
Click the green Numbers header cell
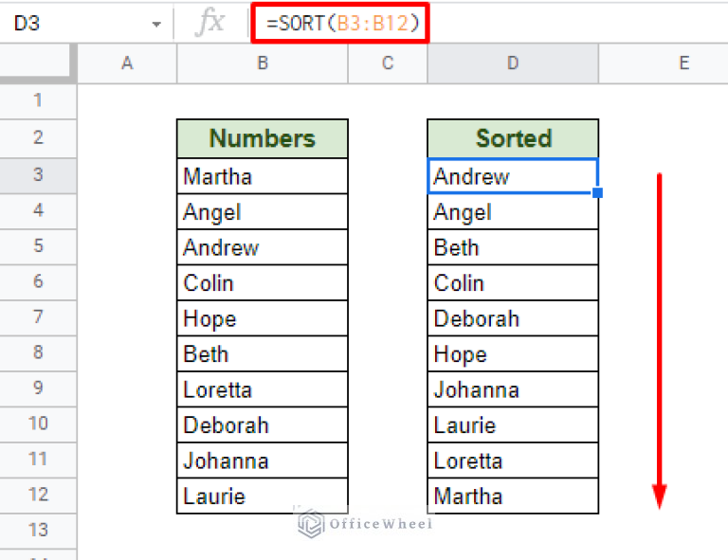(x=262, y=138)
